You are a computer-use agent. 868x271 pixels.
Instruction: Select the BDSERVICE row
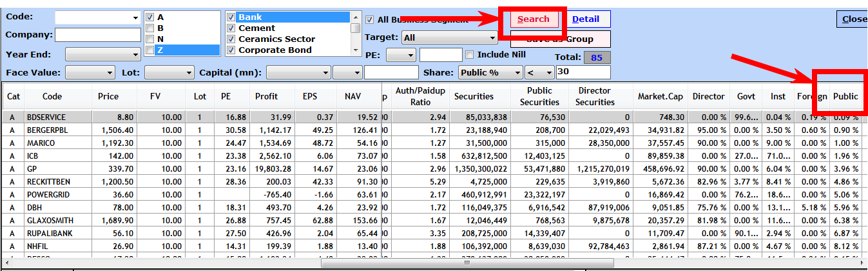click(432, 117)
